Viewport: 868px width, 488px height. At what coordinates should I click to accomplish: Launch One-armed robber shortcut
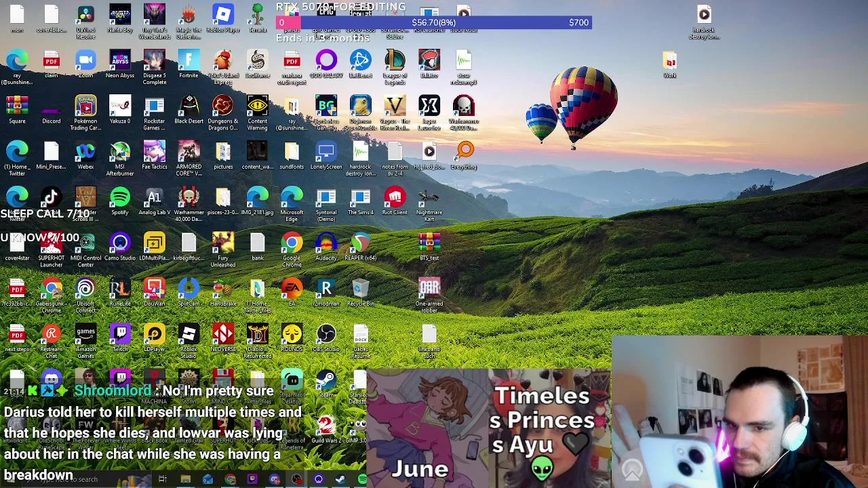(429, 289)
